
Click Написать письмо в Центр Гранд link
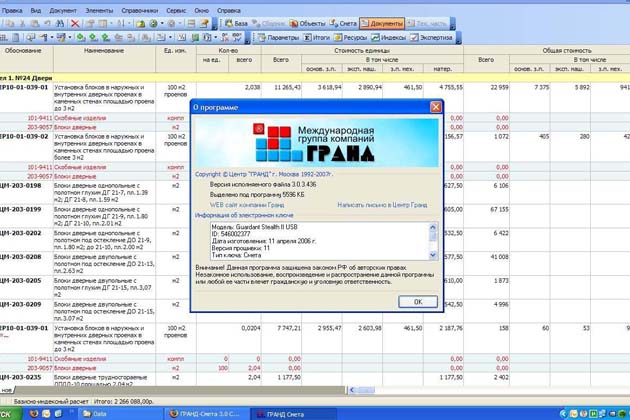point(382,204)
